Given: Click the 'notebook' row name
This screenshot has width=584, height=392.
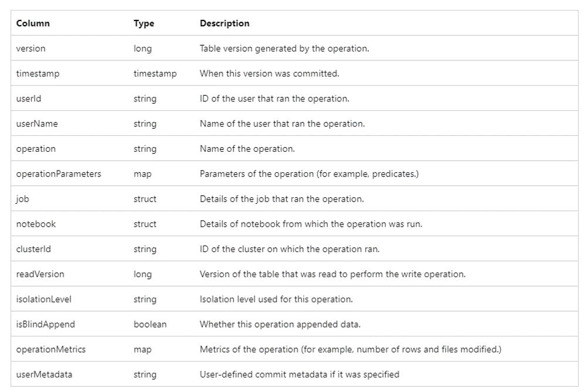Looking at the screenshot, I should click(36, 224).
